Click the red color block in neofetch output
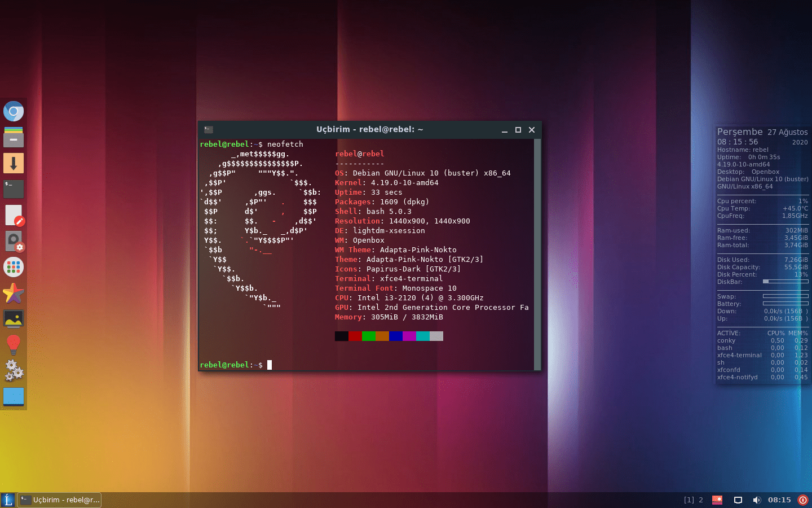812x508 pixels. [355, 336]
